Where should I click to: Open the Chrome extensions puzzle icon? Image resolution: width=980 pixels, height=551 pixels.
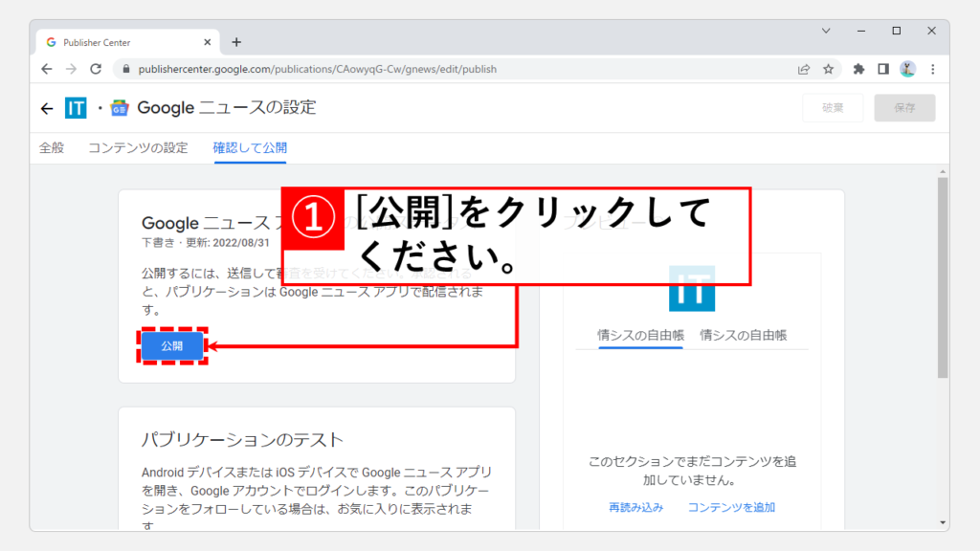[x=858, y=69]
